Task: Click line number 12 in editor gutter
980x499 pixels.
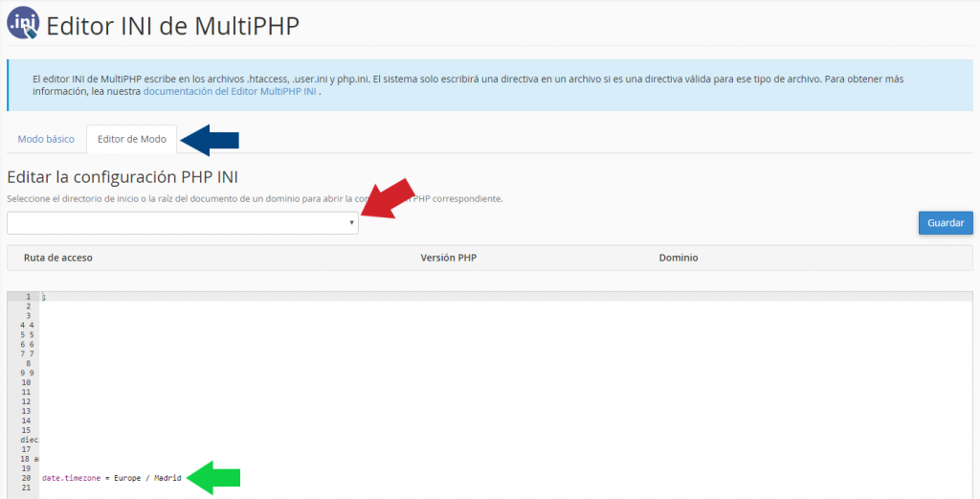Action: tap(26, 400)
